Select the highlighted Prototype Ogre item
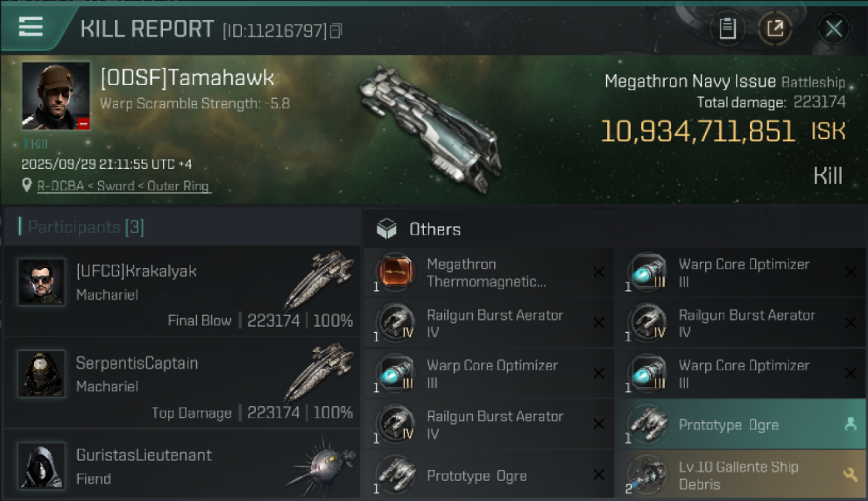Screen dimensions: 868x501 pos(740,425)
